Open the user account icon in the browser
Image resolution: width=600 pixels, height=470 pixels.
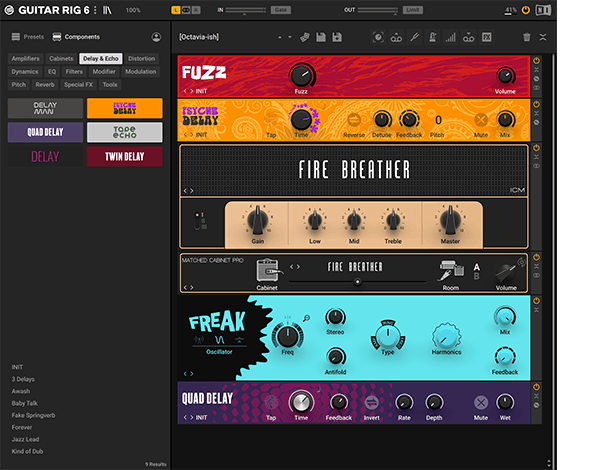pos(156,37)
